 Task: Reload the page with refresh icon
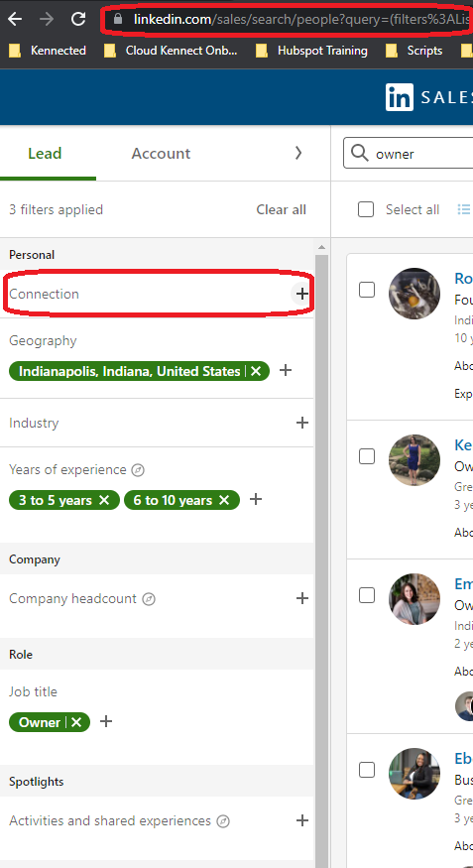point(78,20)
